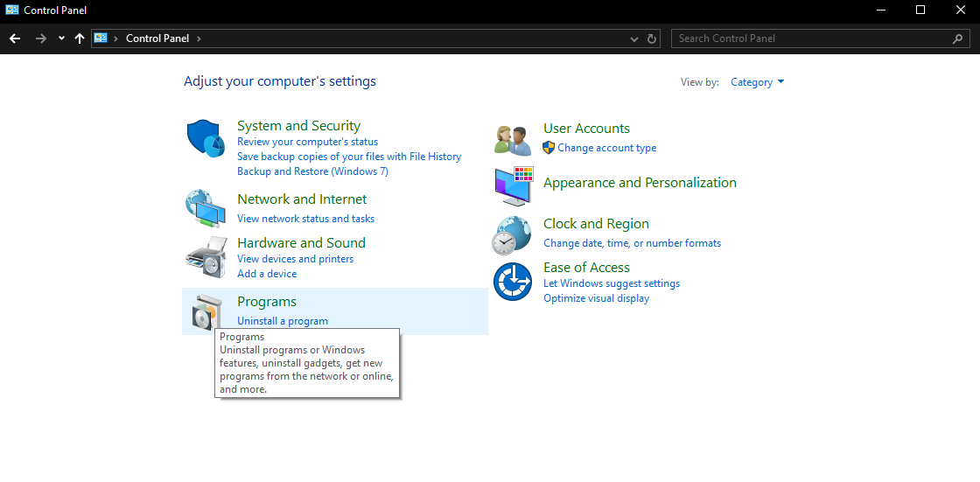This screenshot has width=980, height=482.
Task: Open the System and Security shield icon
Action: pos(206,139)
